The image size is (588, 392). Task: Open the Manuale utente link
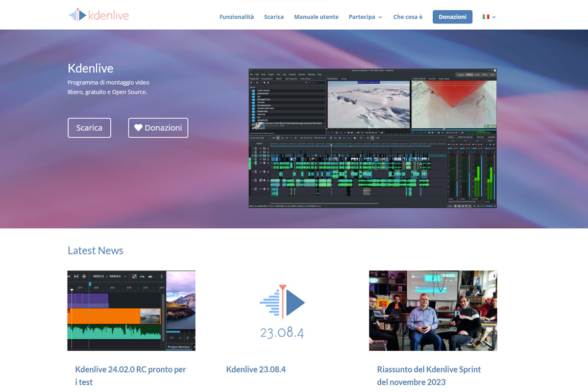pyautogui.click(x=316, y=17)
